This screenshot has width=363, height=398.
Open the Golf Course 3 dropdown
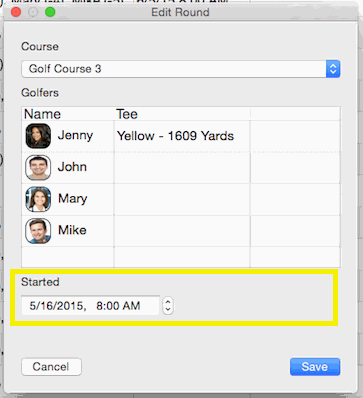pyautogui.click(x=180, y=69)
